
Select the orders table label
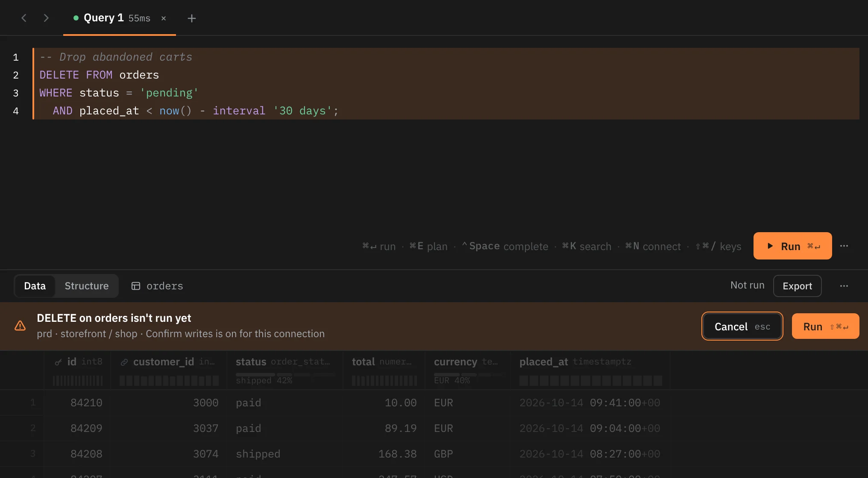pos(165,286)
